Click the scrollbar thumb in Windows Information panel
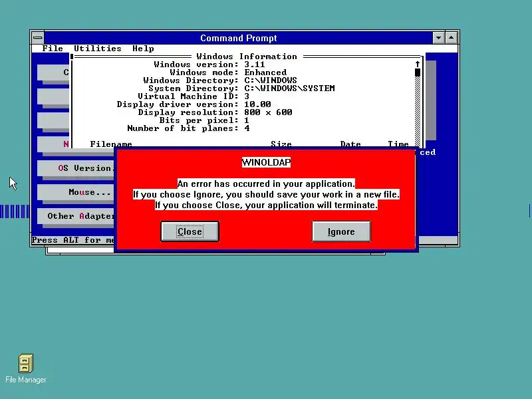 pos(418,72)
